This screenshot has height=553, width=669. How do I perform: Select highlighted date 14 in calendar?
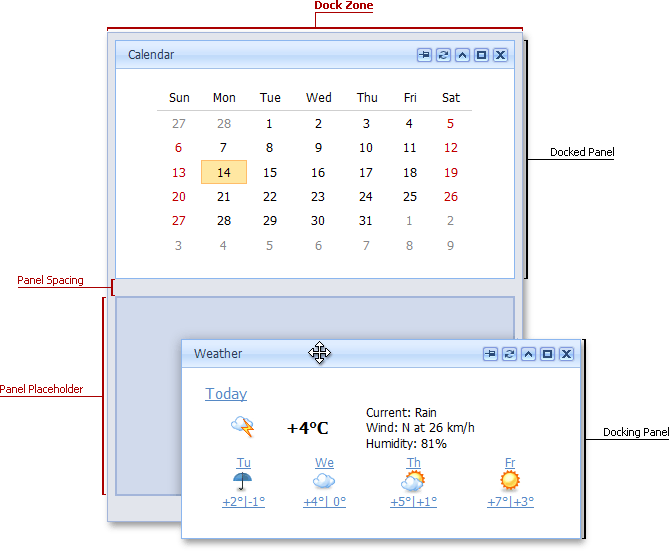click(224, 172)
